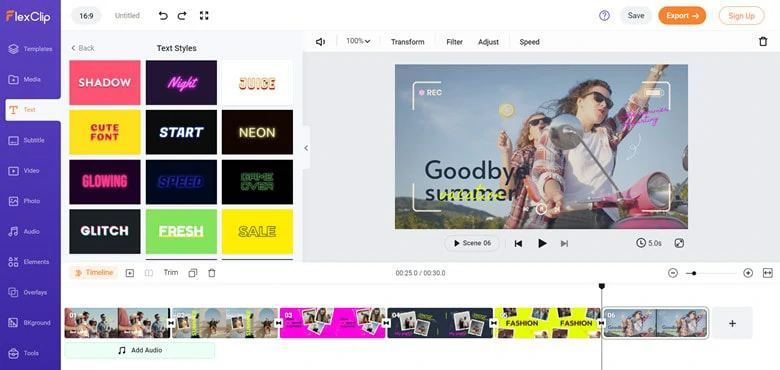Open the Scene 06 preview selector
Screen dimensions: 780x370
point(472,243)
